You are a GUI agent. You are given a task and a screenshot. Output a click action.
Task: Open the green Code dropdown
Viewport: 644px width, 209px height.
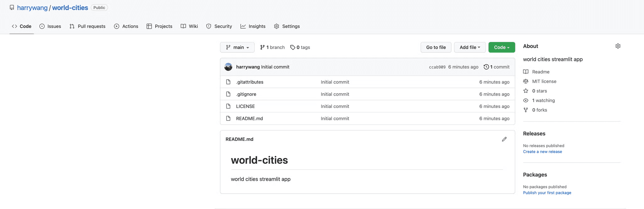coord(502,47)
